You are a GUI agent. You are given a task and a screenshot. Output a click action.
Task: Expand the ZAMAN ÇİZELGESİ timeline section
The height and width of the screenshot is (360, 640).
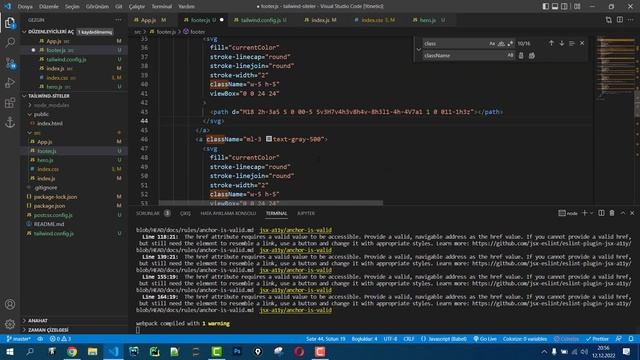[x=48, y=330]
